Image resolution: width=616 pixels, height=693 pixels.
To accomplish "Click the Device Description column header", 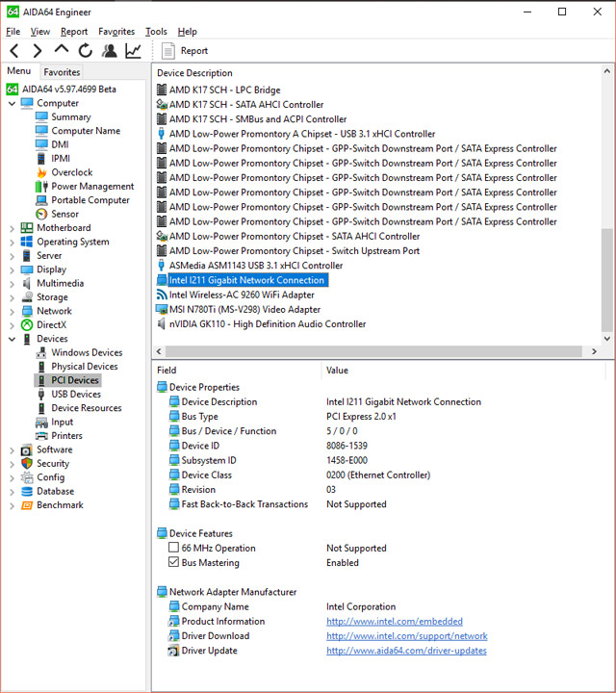I will (x=194, y=73).
